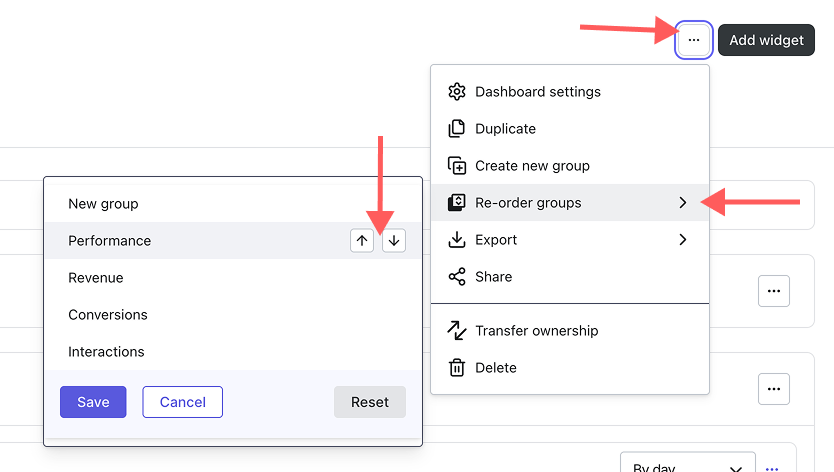
Task: Cancel the re-order dialog
Action: click(x=182, y=402)
